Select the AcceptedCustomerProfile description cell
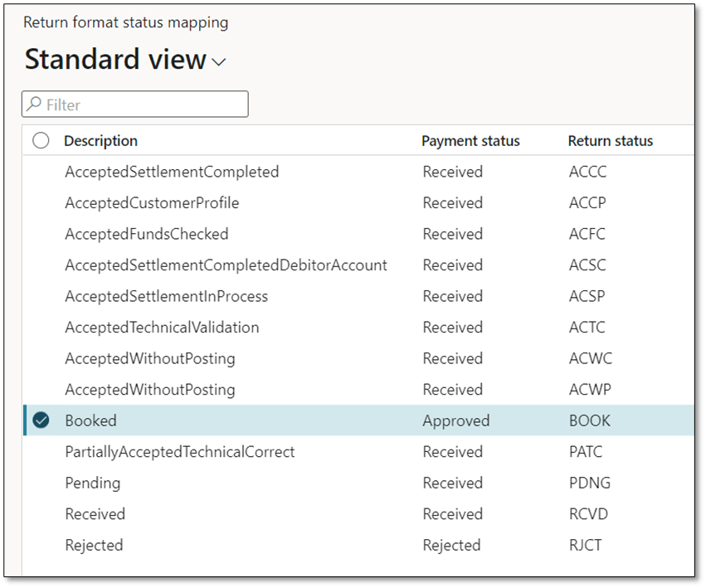Image resolution: width=706 pixels, height=588 pixels. coord(152,203)
